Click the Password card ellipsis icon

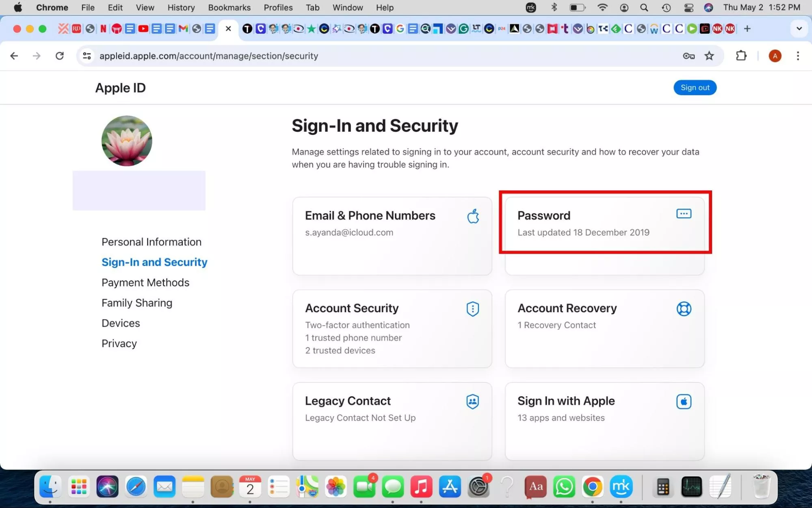pos(684,214)
